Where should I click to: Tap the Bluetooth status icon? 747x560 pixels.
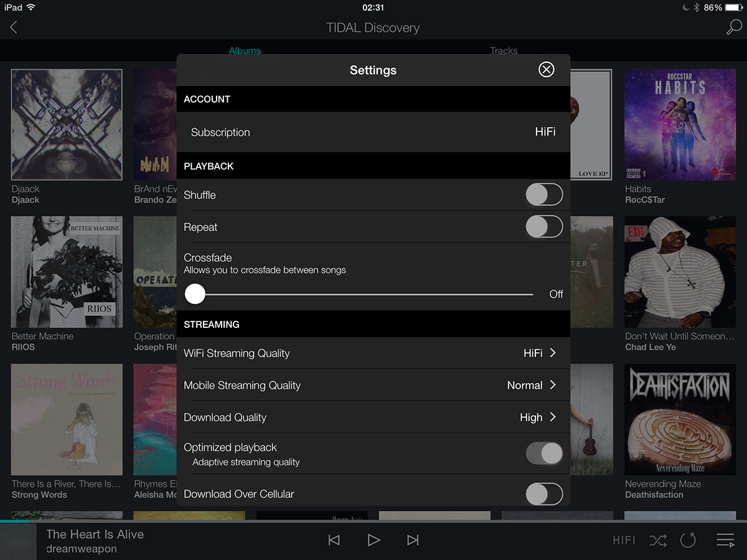[x=697, y=7]
